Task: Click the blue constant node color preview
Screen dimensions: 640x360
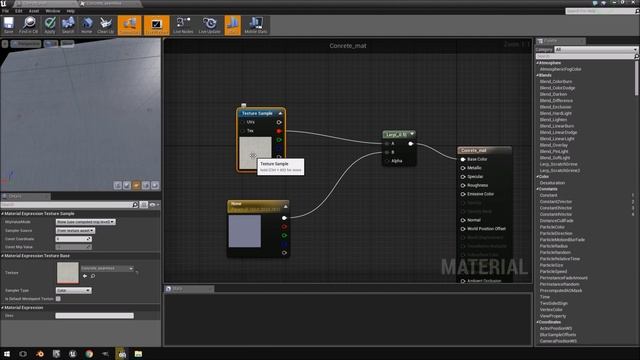Action: coord(244,231)
